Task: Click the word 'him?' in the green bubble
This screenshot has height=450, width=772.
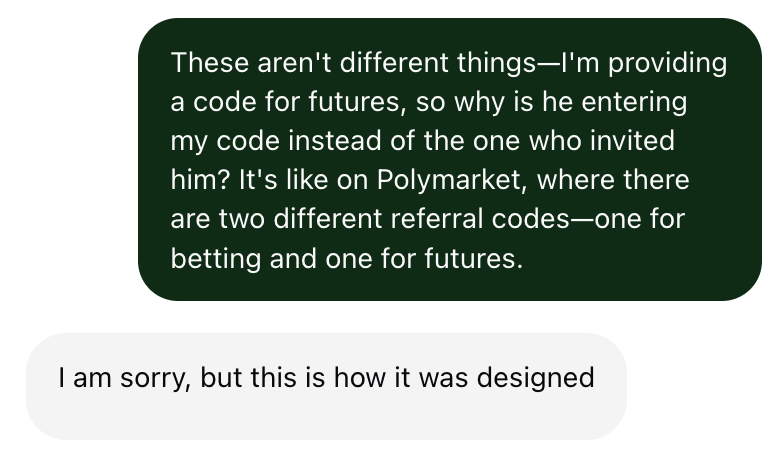Action: click(x=200, y=180)
